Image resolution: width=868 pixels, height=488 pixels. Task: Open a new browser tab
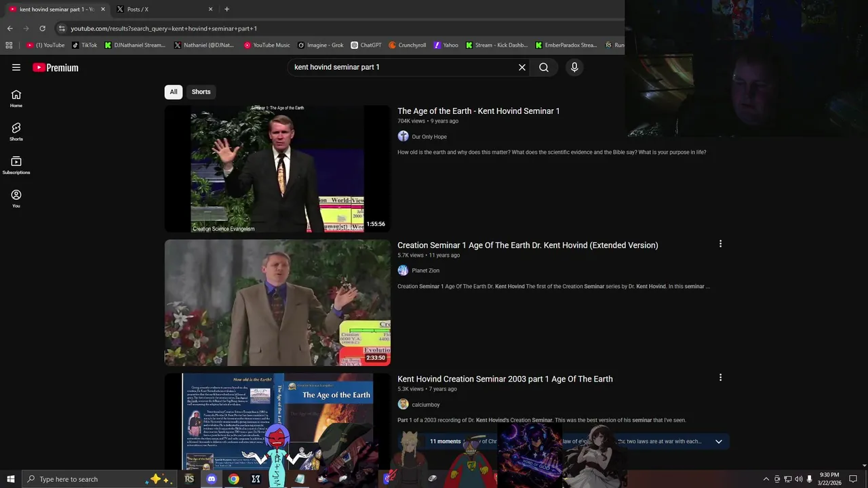(226, 9)
